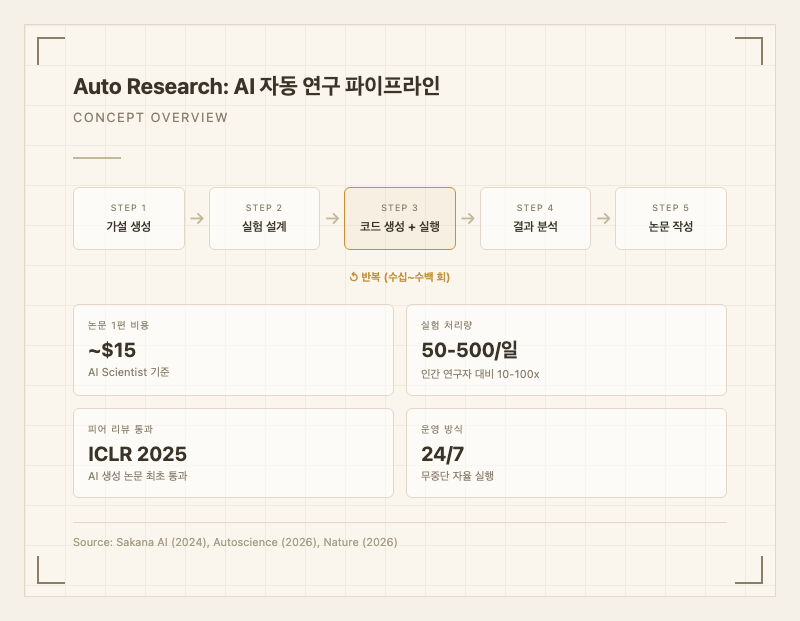The image size is (800, 621).
Task: Click the arrow between Step 1 and Step 2
Action: [x=197, y=218]
